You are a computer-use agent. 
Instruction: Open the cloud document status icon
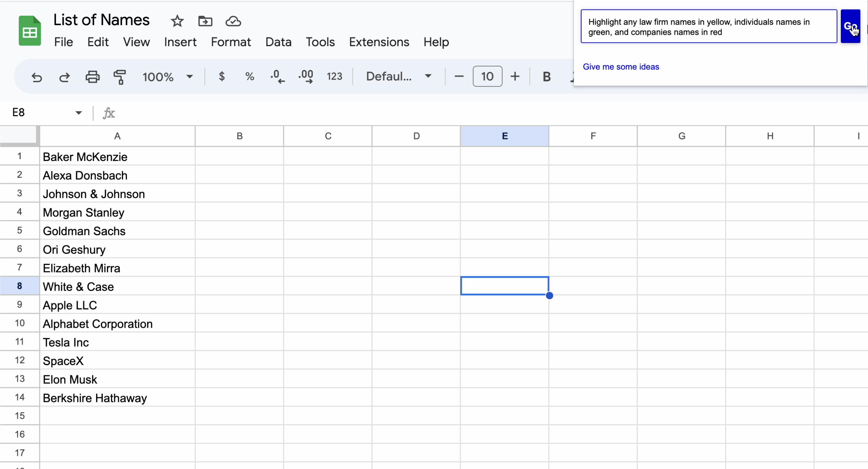coord(233,21)
